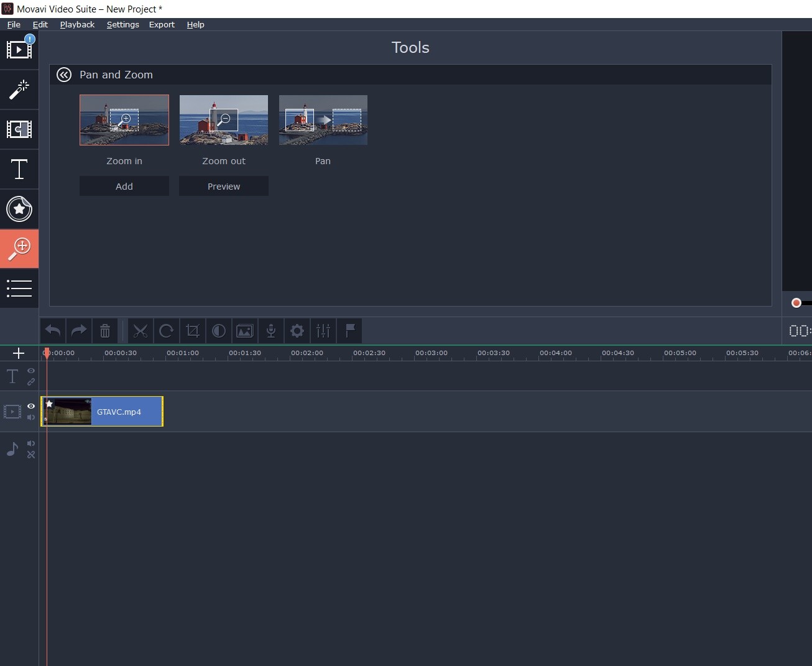The height and width of the screenshot is (666, 812).
Task: Click the 00:05:00 timeline ruler mark
Action: (680, 353)
